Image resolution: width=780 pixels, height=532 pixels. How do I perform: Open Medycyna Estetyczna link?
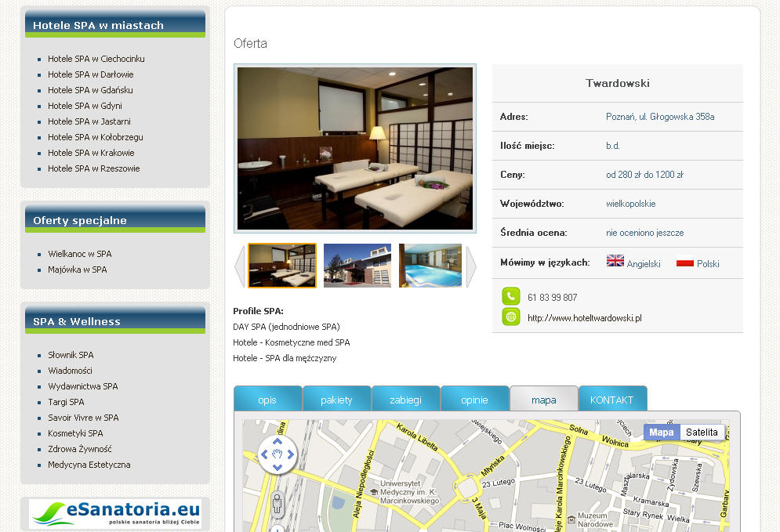(89, 465)
